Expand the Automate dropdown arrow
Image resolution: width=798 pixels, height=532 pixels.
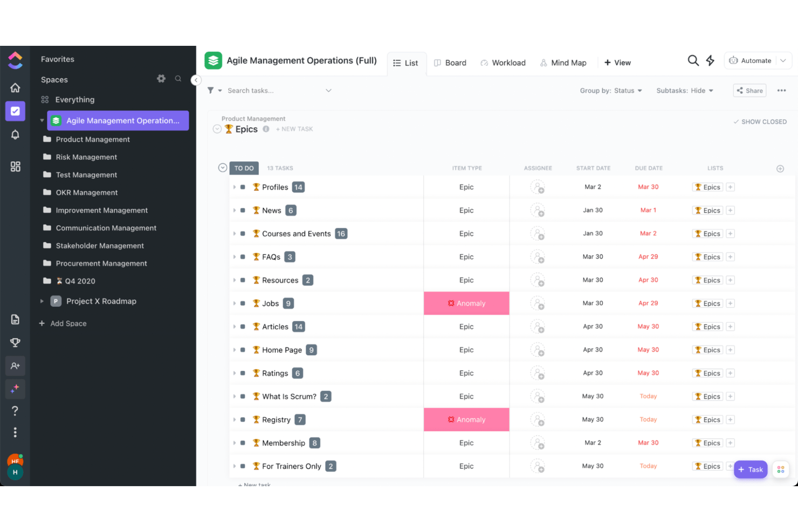pyautogui.click(x=783, y=60)
